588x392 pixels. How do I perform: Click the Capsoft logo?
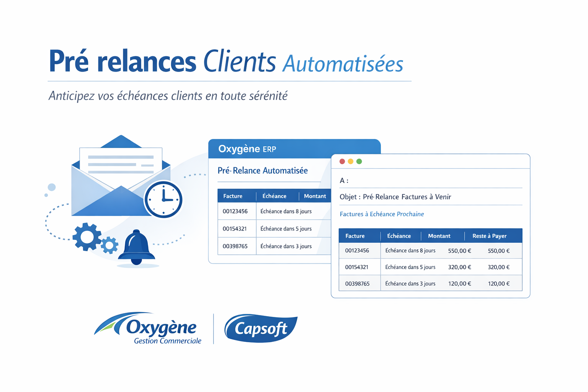(x=261, y=328)
